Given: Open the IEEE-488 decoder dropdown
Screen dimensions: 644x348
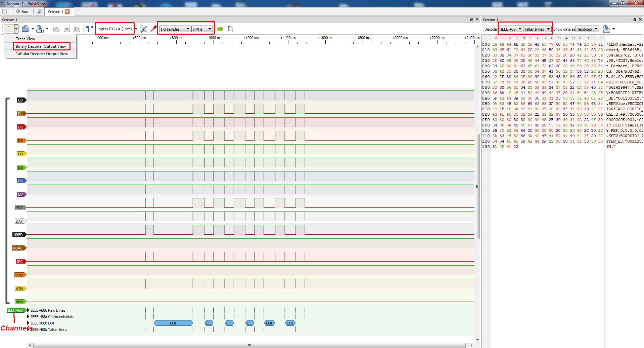Looking at the screenshot, I should pyautogui.click(x=511, y=29).
